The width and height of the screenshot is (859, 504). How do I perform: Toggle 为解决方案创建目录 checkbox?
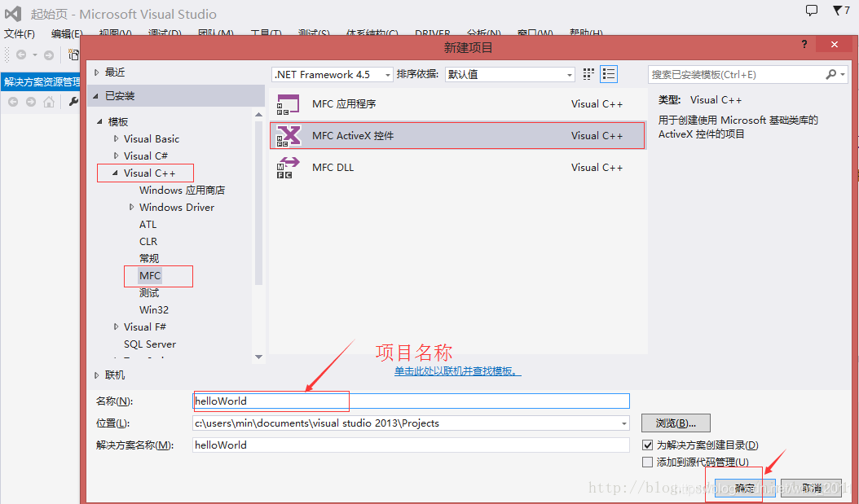(x=648, y=445)
